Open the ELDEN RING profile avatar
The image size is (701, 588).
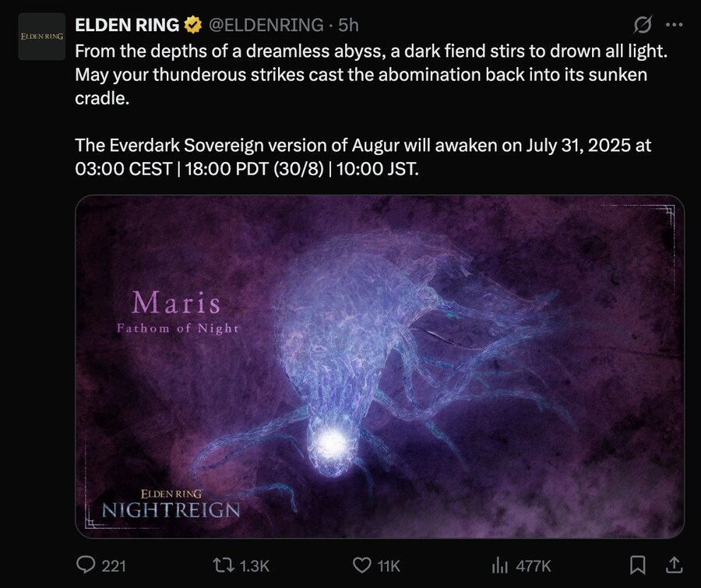pos(42,37)
